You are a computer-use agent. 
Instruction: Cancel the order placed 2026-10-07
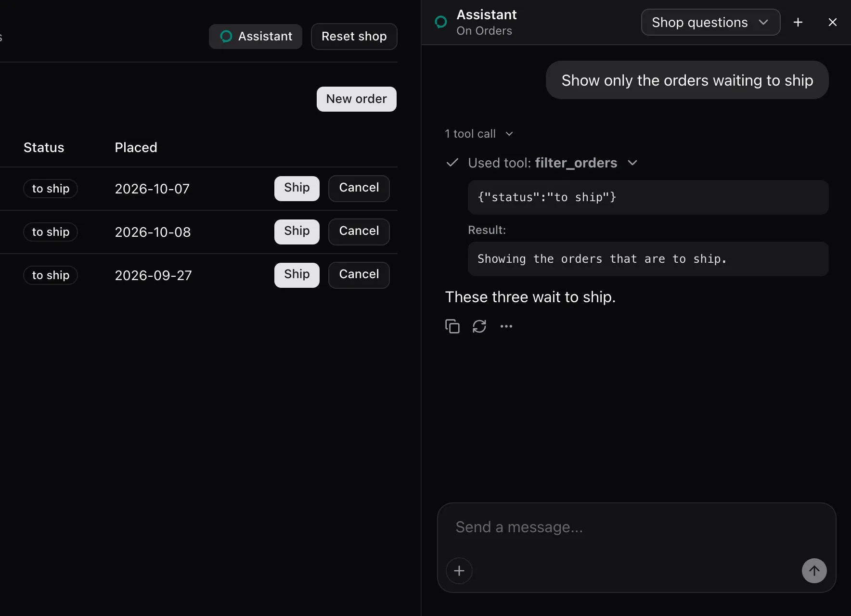(x=359, y=188)
